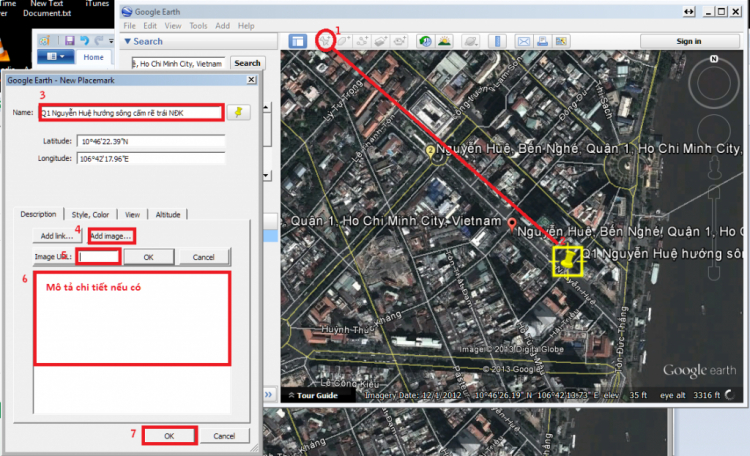Click the bottom Cancel button of the New Placemark dialog

pyautogui.click(x=224, y=436)
